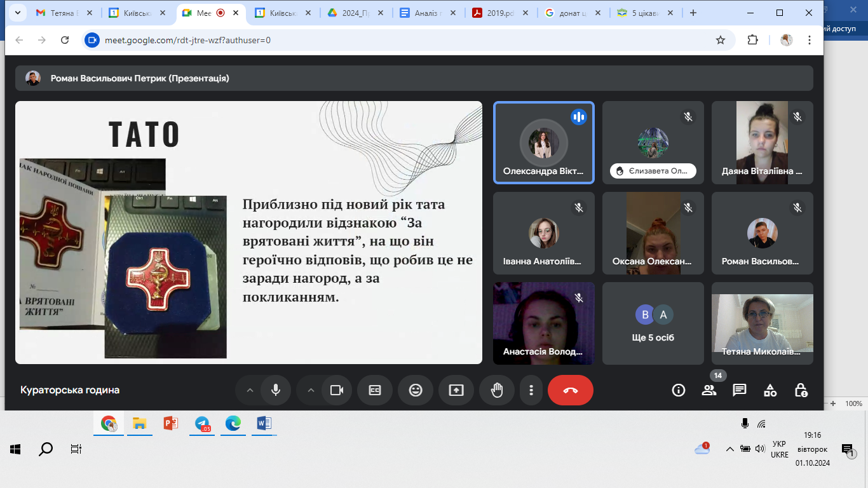The height and width of the screenshot is (488, 868).
Task: Switch to the 2019 PDF tab
Action: (x=499, y=13)
